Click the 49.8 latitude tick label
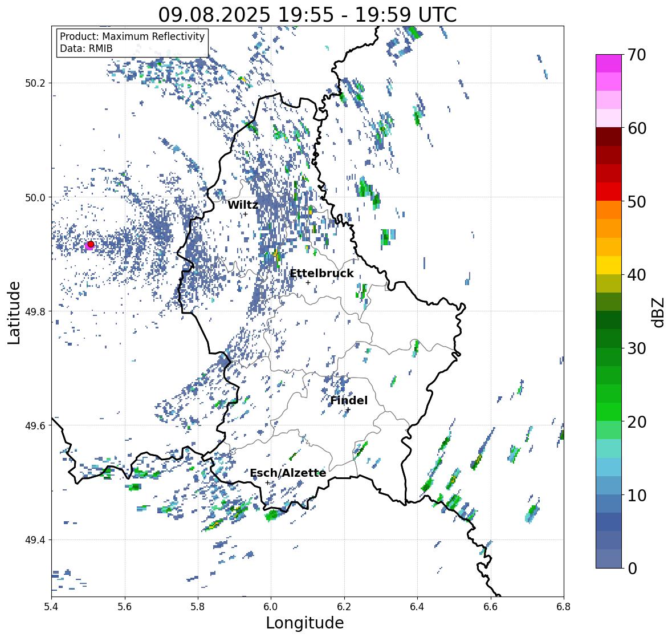The height and width of the screenshot is (637, 672). click(x=35, y=311)
